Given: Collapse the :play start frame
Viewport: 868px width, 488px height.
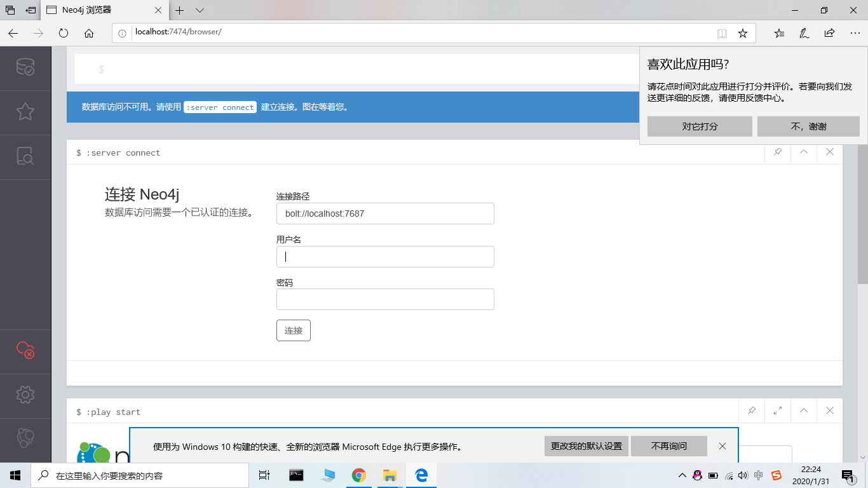Looking at the screenshot, I should (804, 411).
